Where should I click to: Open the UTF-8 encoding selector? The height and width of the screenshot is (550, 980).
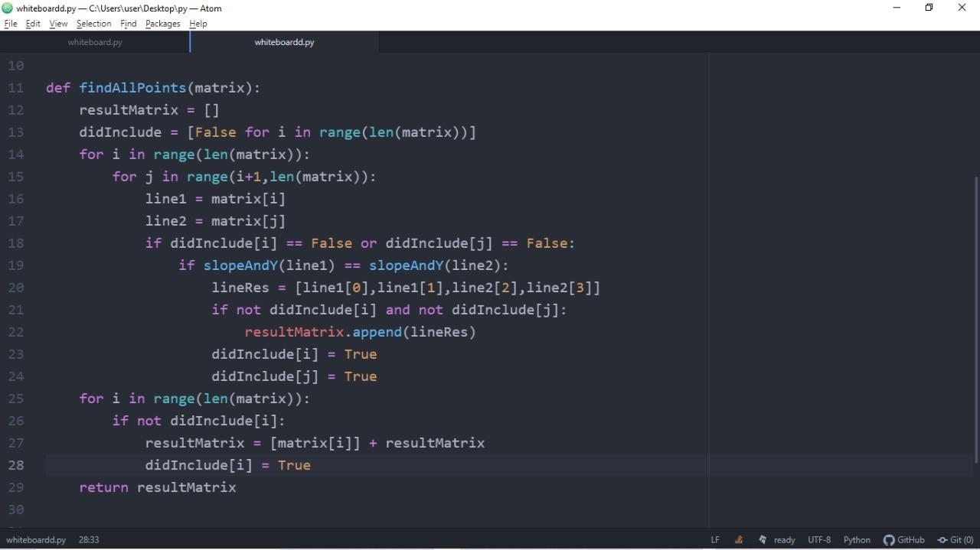click(818, 539)
